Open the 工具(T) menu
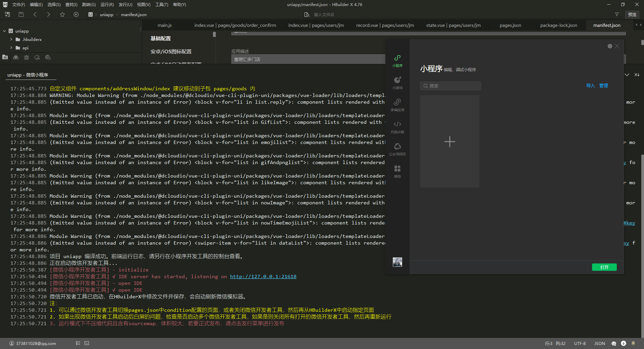644x349 pixels. 162,4
